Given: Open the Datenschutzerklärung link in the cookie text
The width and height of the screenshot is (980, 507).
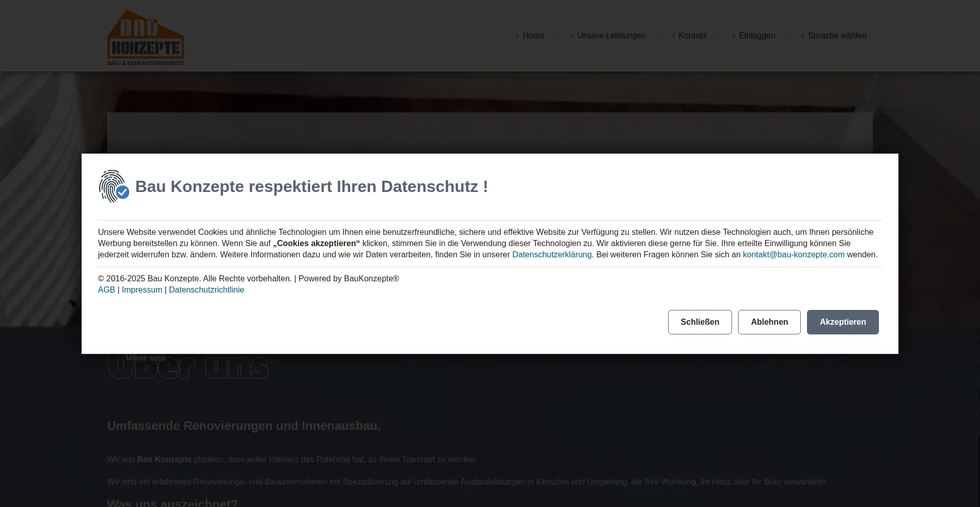Looking at the screenshot, I should point(551,255).
